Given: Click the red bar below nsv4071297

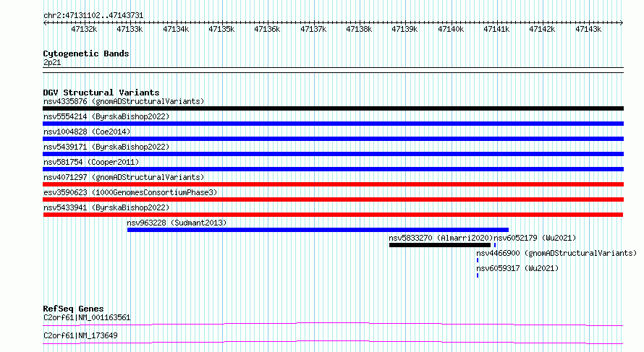Looking at the screenshot, I should click(x=333, y=184).
